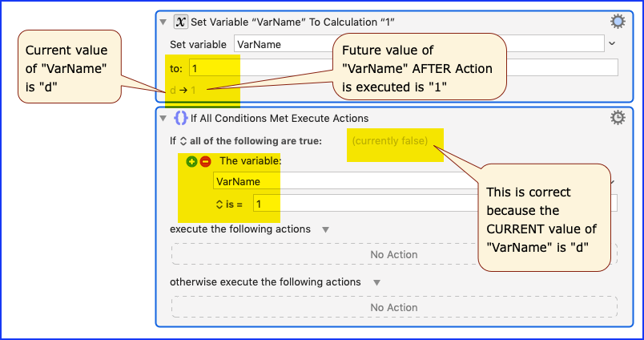This screenshot has width=644, height=340.
Task: Open the gear menu of Set Variable action
Action: pos(618,22)
